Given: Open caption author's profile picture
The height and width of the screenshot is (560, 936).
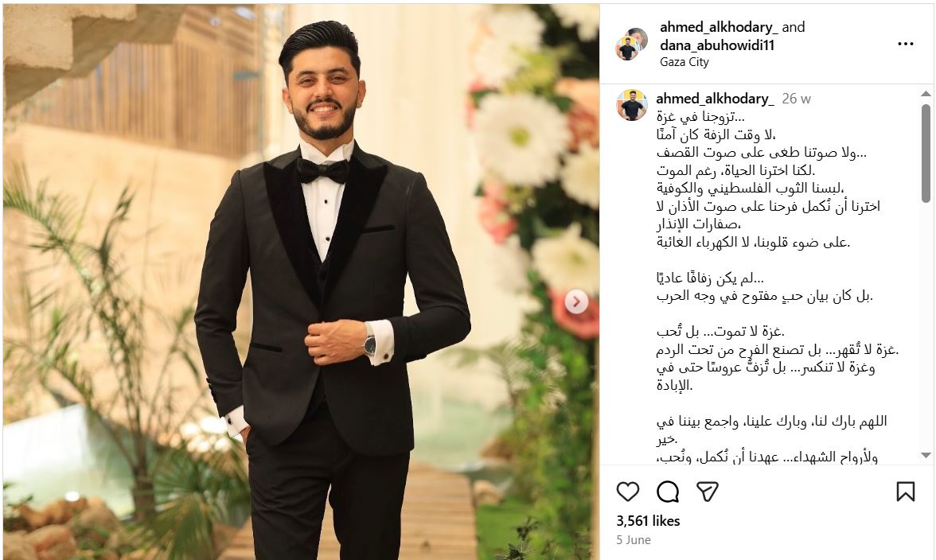Looking at the screenshot, I should coord(632,105).
